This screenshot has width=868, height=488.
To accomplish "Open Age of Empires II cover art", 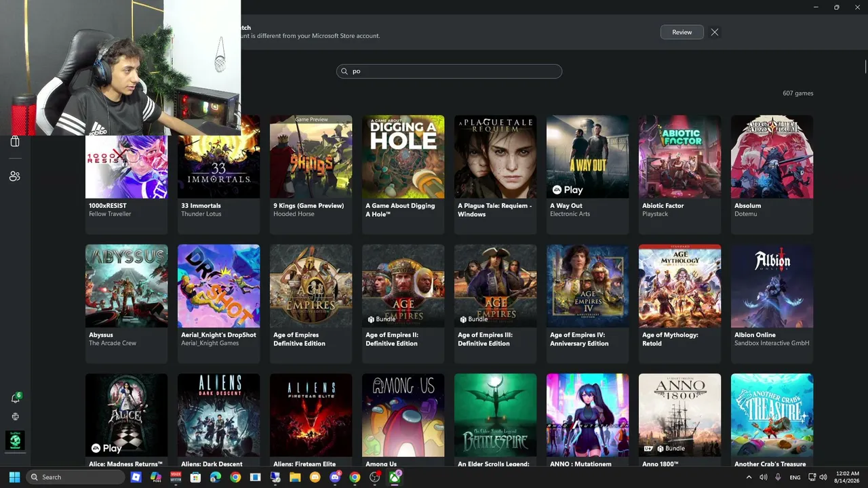I will (403, 286).
